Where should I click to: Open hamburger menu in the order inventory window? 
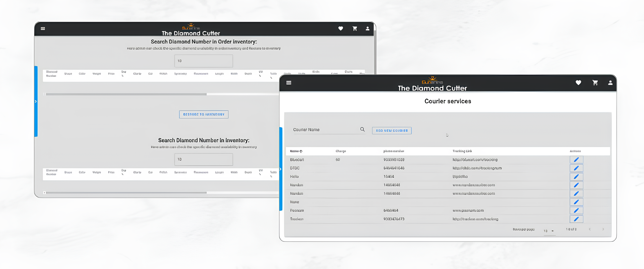point(43,29)
